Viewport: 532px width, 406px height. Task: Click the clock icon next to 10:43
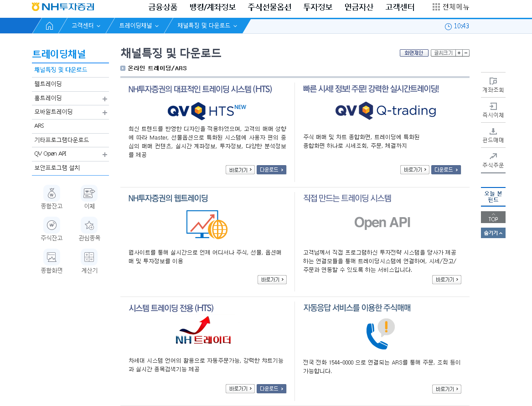(x=448, y=26)
